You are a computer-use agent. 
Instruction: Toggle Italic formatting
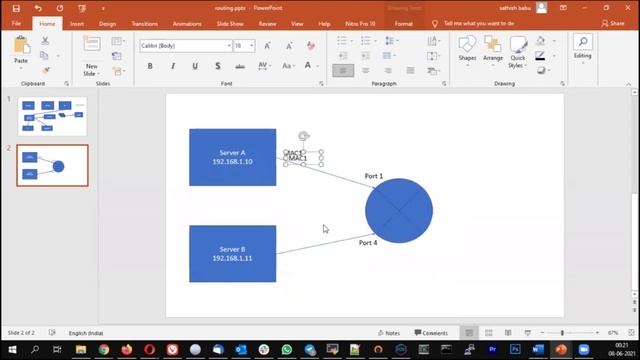click(173, 66)
